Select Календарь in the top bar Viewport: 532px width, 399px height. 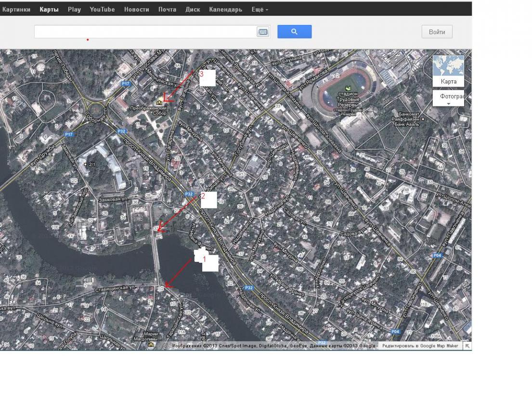225,9
